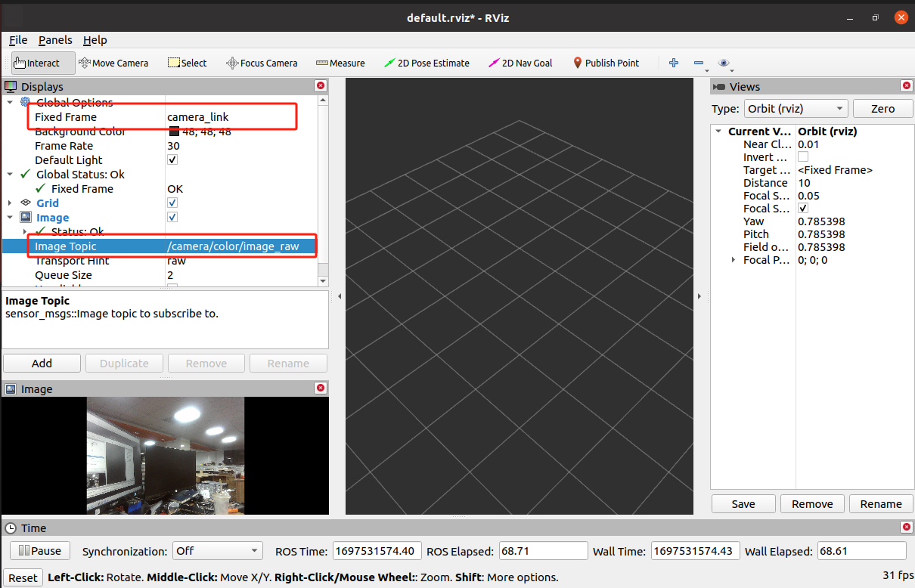The height and width of the screenshot is (588, 915).
Task: Click the Remove view button
Action: (x=812, y=504)
